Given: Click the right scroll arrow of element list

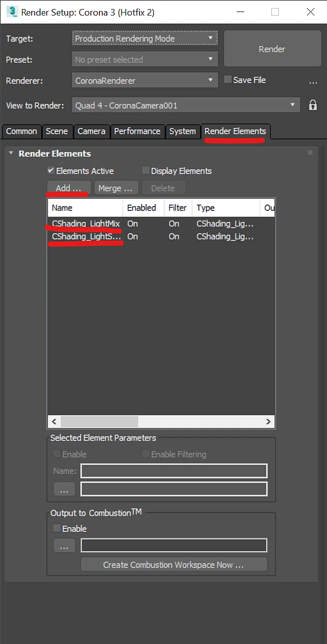Looking at the screenshot, I should (268, 421).
